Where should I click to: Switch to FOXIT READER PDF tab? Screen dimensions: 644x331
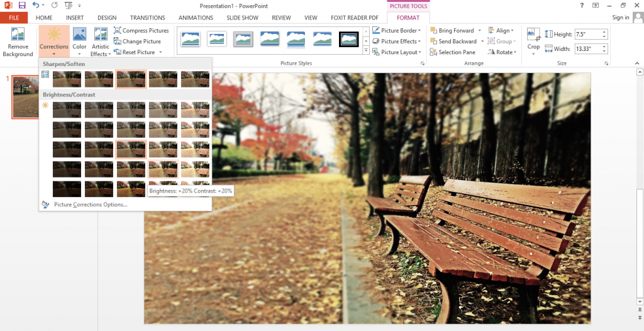point(355,18)
